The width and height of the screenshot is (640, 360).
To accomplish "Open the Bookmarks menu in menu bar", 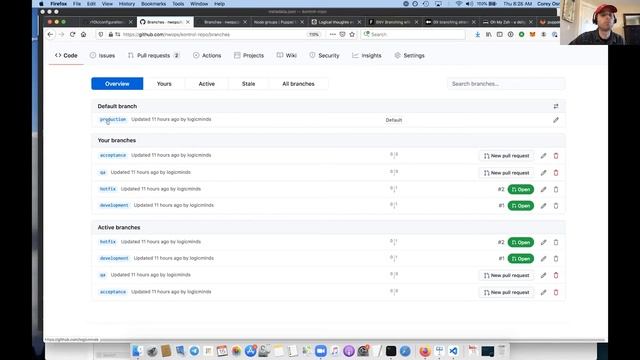I will (x=153, y=4).
